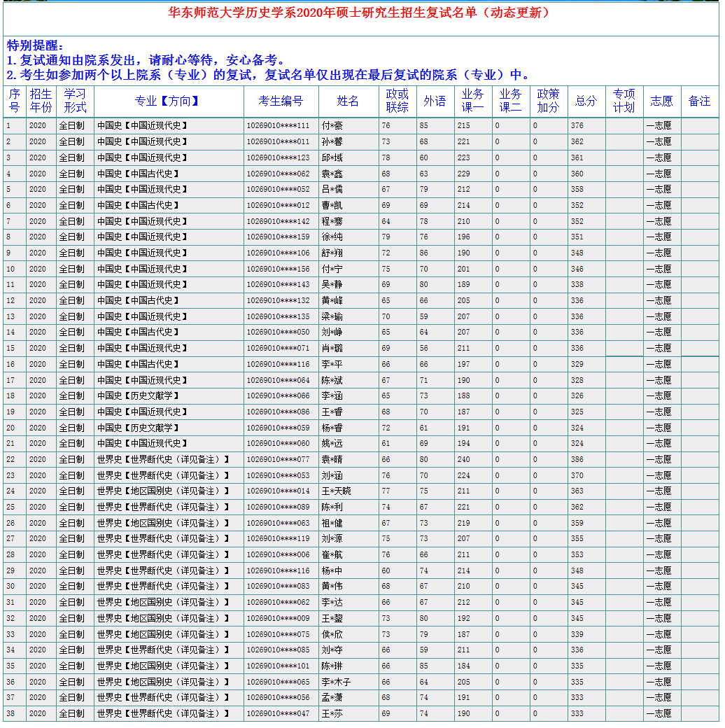Click exam number ending in 047

point(278,714)
